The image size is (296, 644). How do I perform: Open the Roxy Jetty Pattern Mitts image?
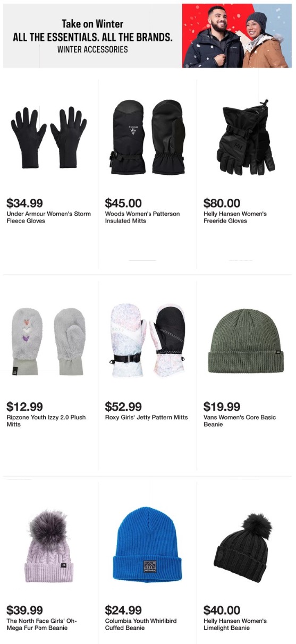pos(148,340)
